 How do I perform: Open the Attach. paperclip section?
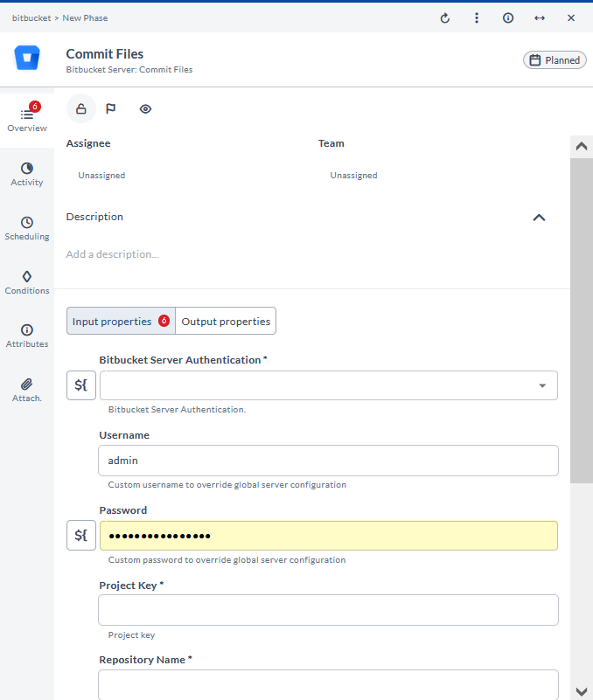(x=27, y=390)
